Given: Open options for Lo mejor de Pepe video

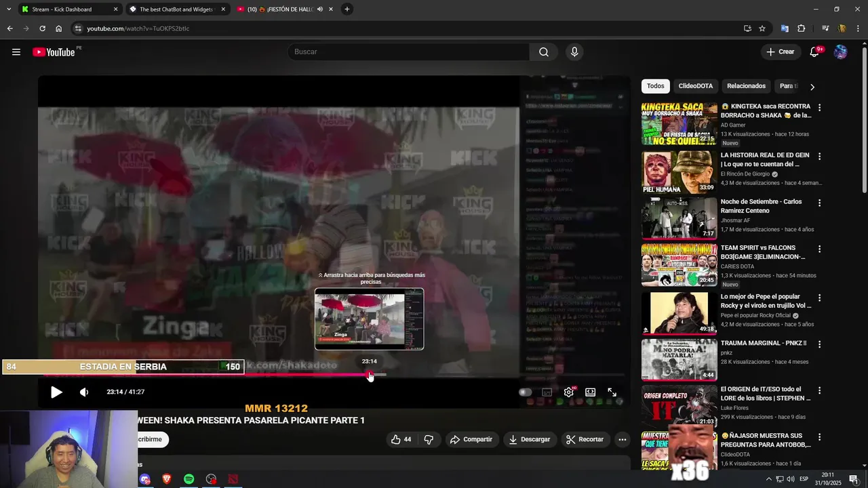Looking at the screenshot, I should [x=819, y=298].
